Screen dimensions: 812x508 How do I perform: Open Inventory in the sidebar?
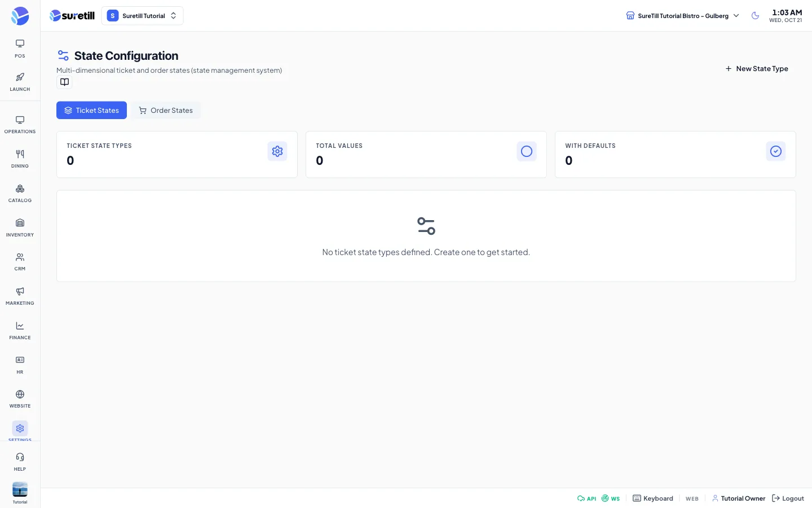tap(20, 228)
